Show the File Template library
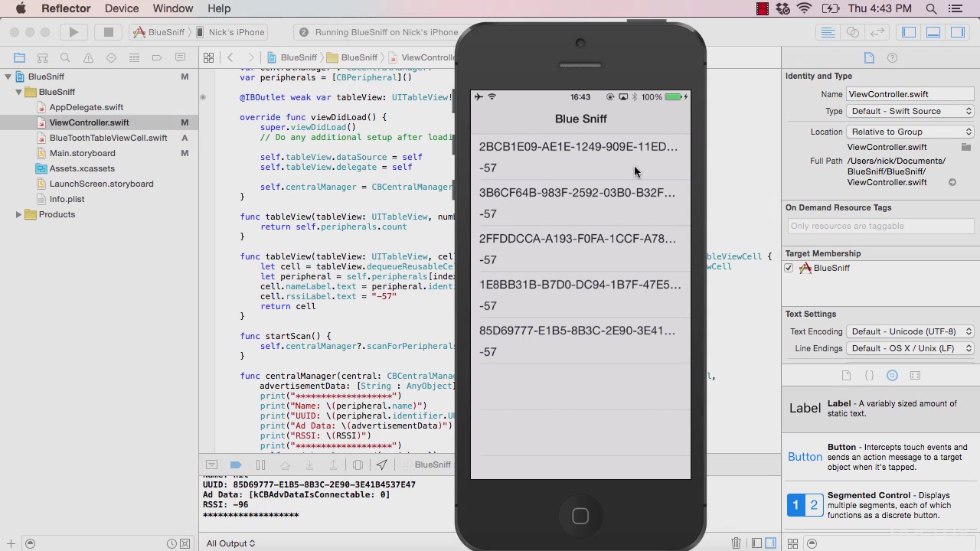The width and height of the screenshot is (980, 551). [x=846, y=376]
